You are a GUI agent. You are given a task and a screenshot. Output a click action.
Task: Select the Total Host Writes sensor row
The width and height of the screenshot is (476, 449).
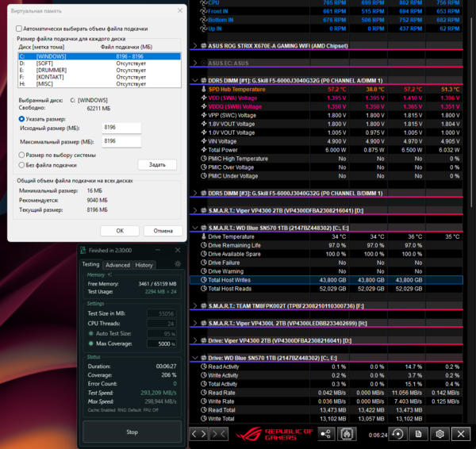point(326,280)
